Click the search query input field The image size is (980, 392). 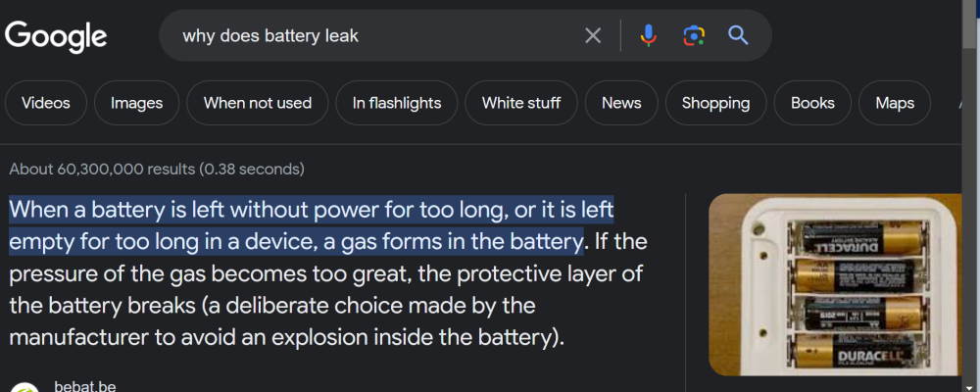(x=372, y=36)
